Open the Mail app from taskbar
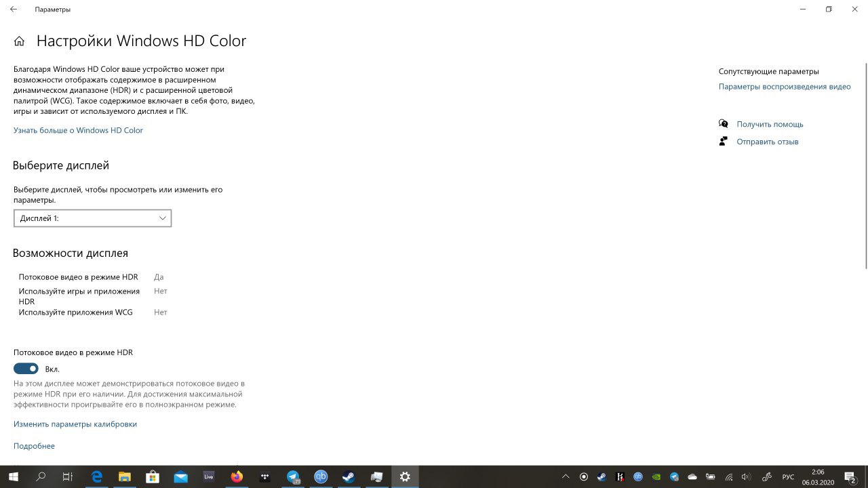The image size is (868, 488). [x=180, y=476]
